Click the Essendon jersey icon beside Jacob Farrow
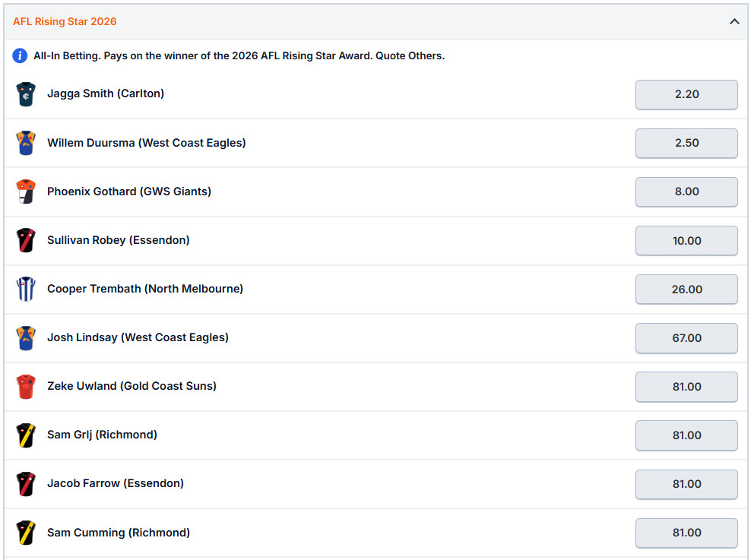The image size is (751, 560). point(26,483)
